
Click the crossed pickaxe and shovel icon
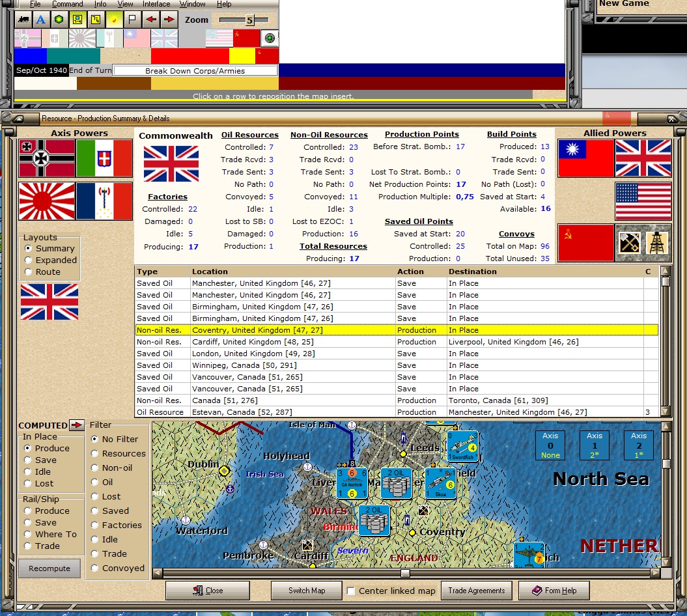point(629,243)
